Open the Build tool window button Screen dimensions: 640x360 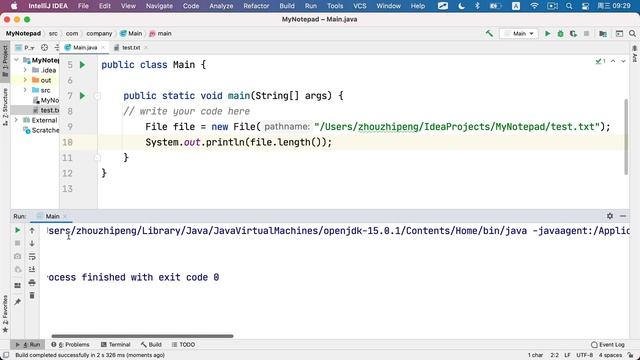coord(151,344)
